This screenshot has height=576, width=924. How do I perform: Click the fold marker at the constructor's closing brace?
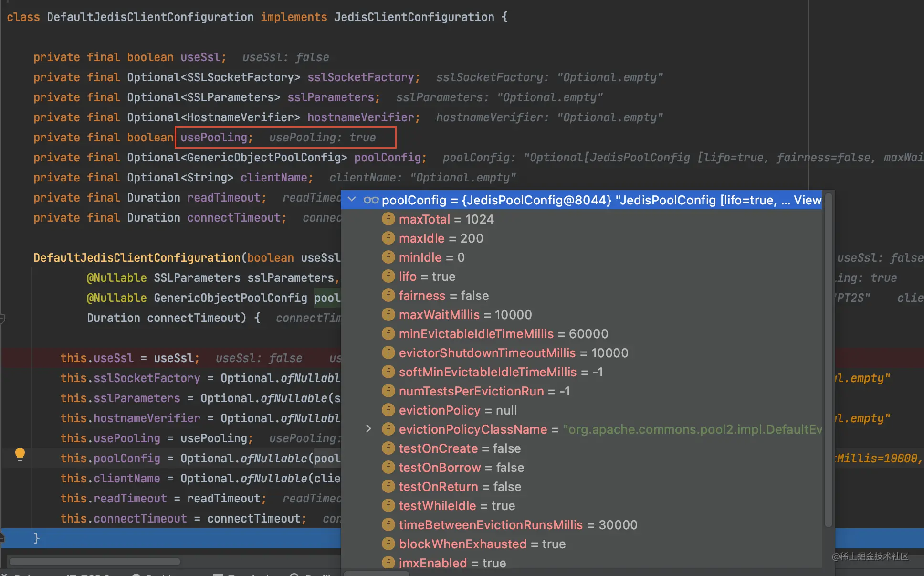coord(2,538)
